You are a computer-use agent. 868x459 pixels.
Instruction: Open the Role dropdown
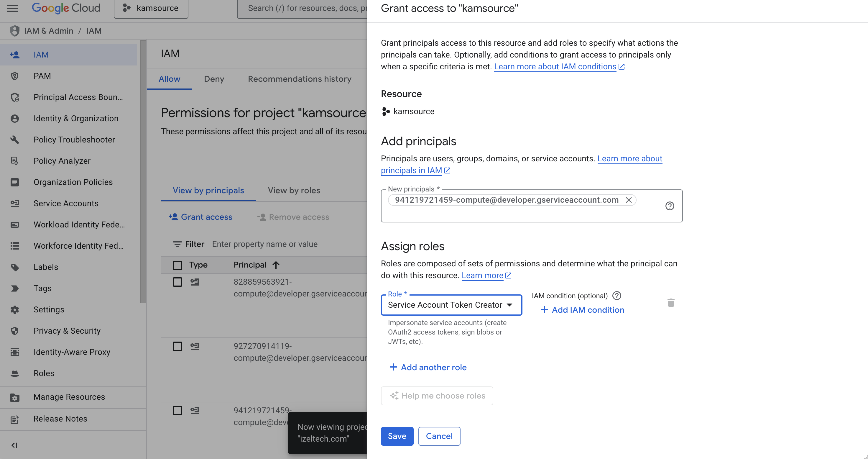click(x=451, y=305)
